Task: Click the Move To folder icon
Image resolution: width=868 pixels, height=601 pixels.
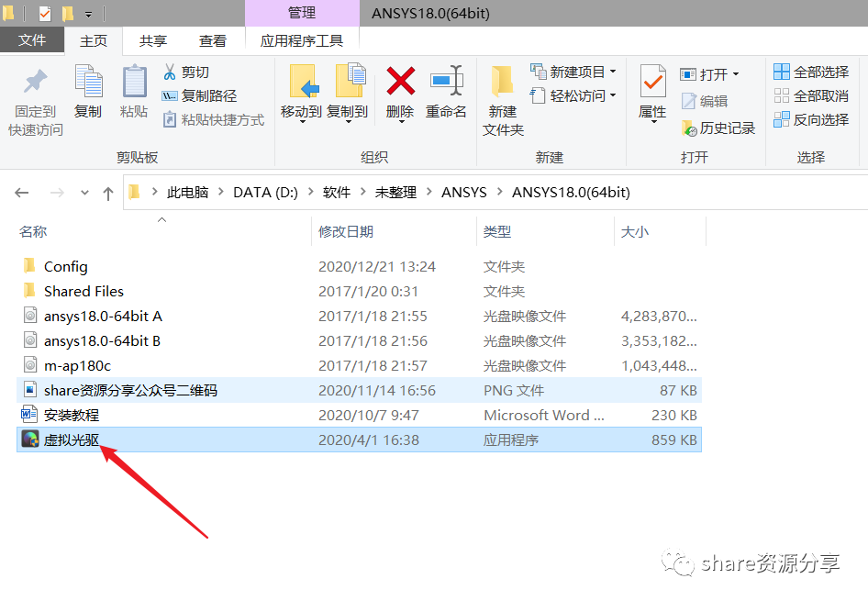Action: 304,81
